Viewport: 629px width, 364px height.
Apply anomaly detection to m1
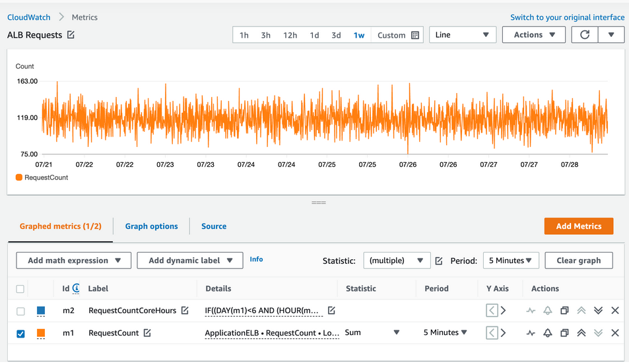tap(531, 333)
